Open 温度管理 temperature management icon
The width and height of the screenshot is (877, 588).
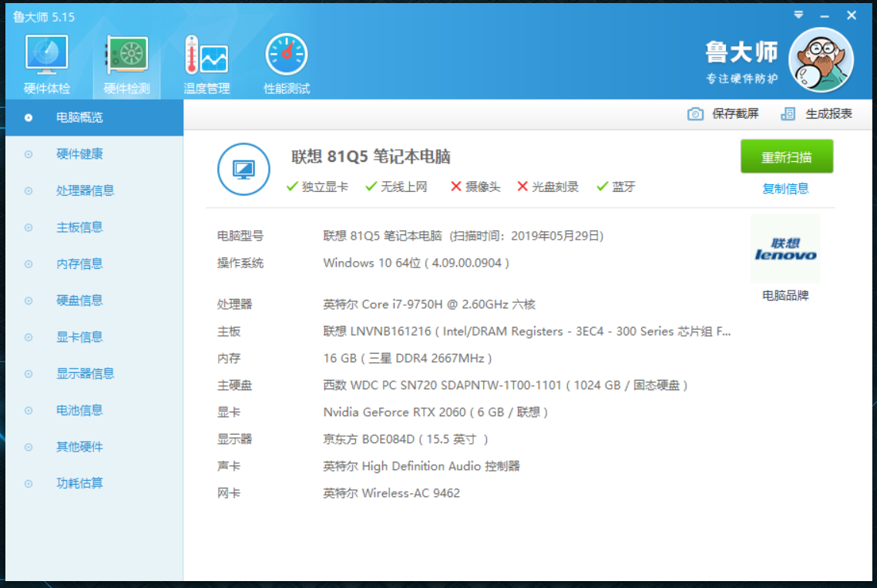click(207, 55)
